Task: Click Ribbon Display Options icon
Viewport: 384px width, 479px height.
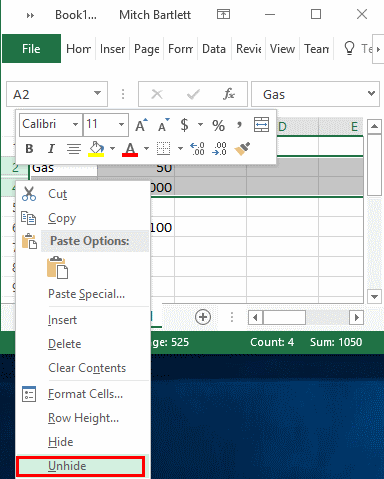Action: [x=223, y=14]
